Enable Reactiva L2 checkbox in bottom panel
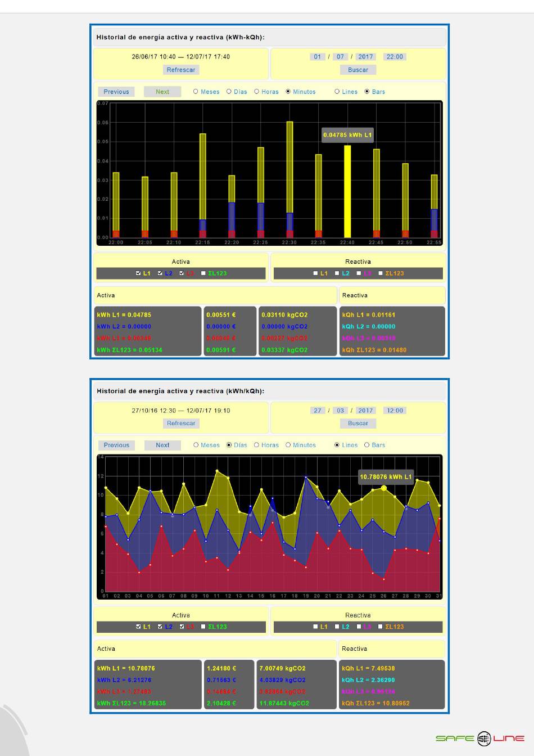Viewport: 534px width, 756px height. click(x=337, y=627)
